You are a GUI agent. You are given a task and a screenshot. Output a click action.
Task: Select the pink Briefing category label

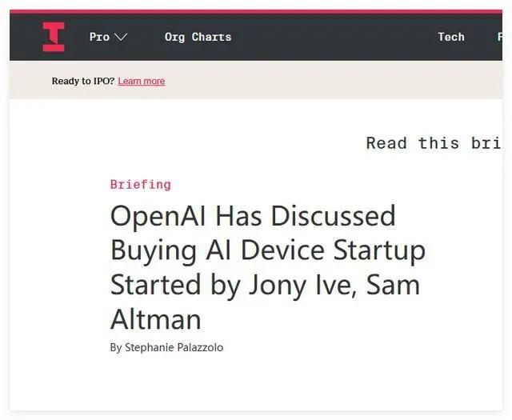click(141, 185)
